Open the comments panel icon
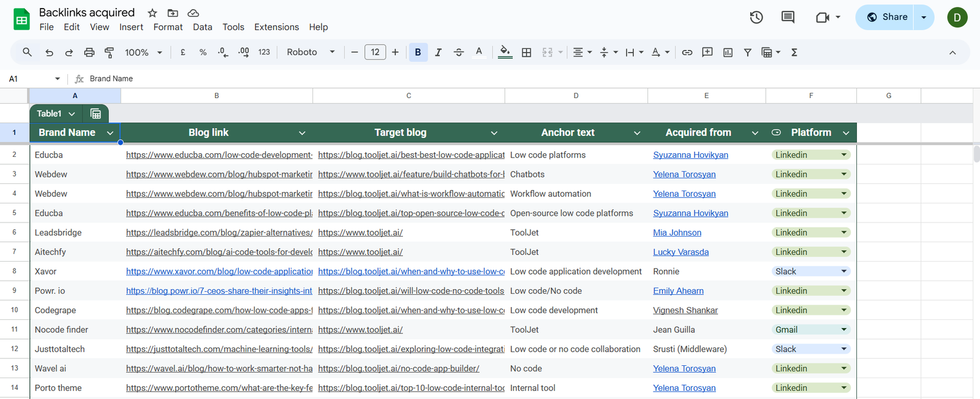The image size is (980, 399). click(788, 17)
